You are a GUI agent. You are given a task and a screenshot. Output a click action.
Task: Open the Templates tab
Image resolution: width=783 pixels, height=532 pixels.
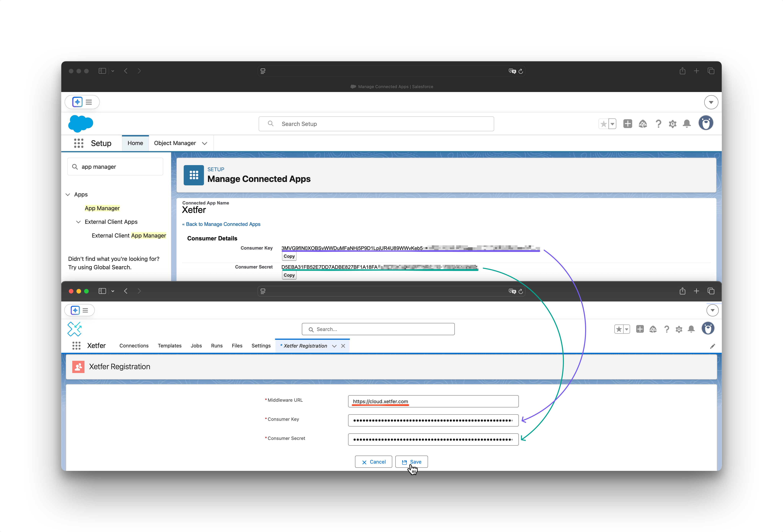click(170, 346)
